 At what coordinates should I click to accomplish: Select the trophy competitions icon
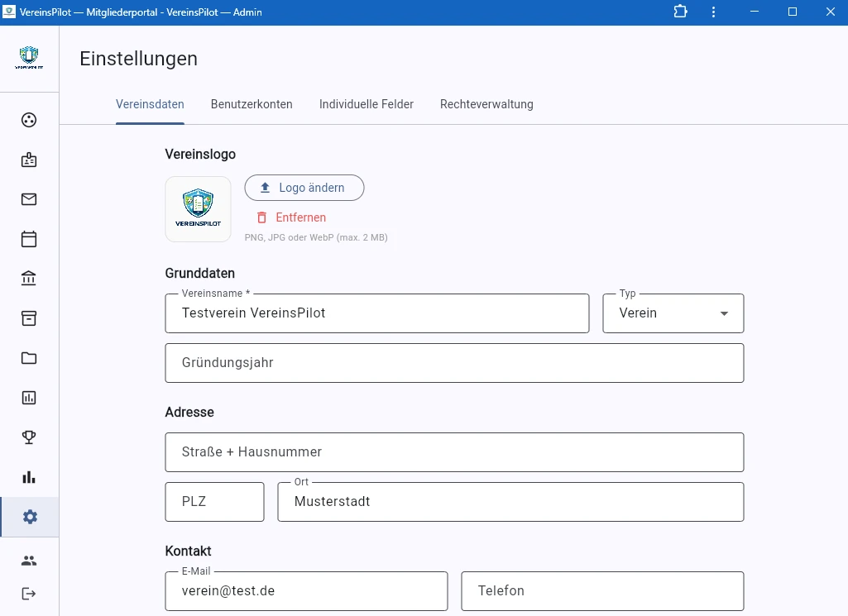click(29, 437)
